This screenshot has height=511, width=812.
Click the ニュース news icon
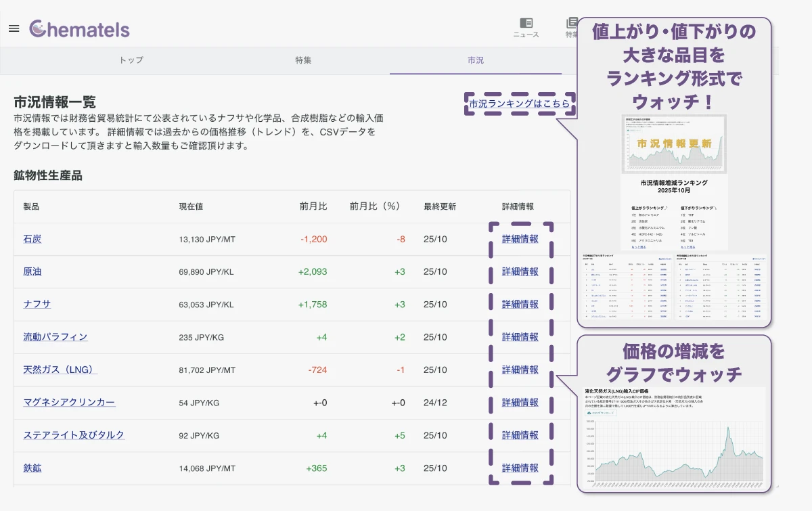coord(527,26)
